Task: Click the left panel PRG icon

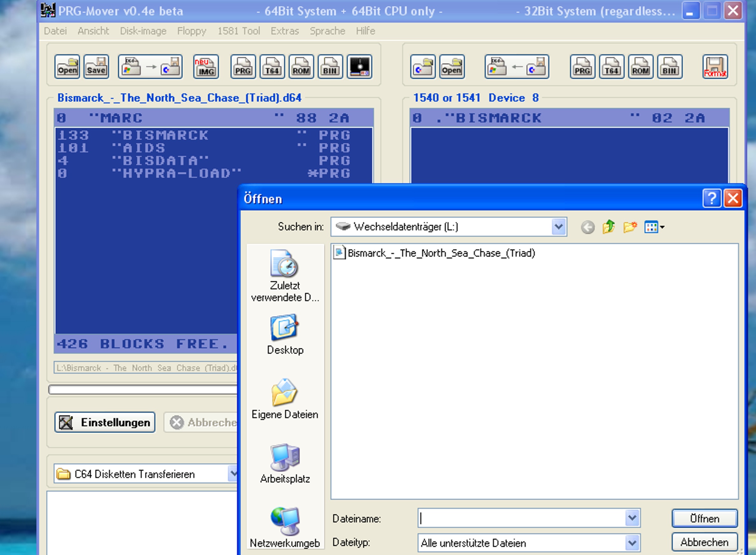Action: pyautogui.click(x=243, y=66)
